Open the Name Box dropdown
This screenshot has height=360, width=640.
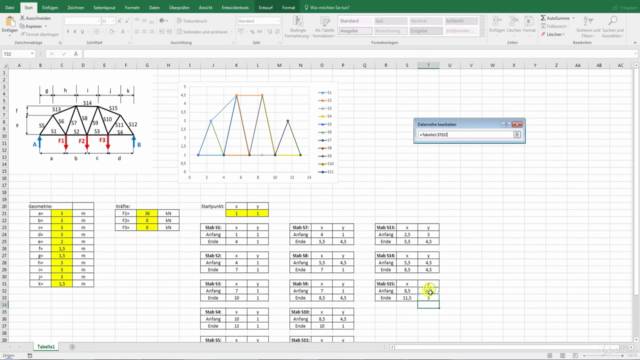[x=32, y=54]
